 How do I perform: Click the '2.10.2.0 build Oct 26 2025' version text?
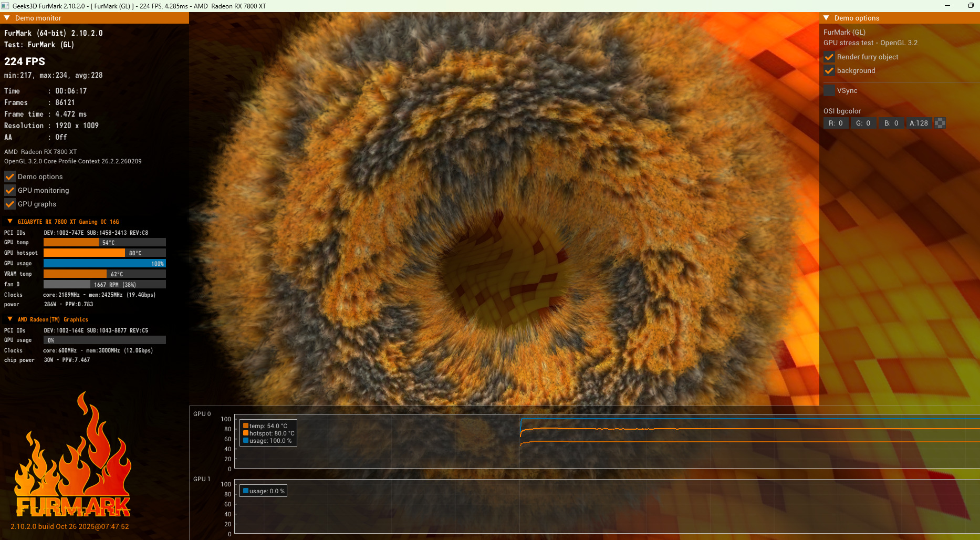click(69, 526)
